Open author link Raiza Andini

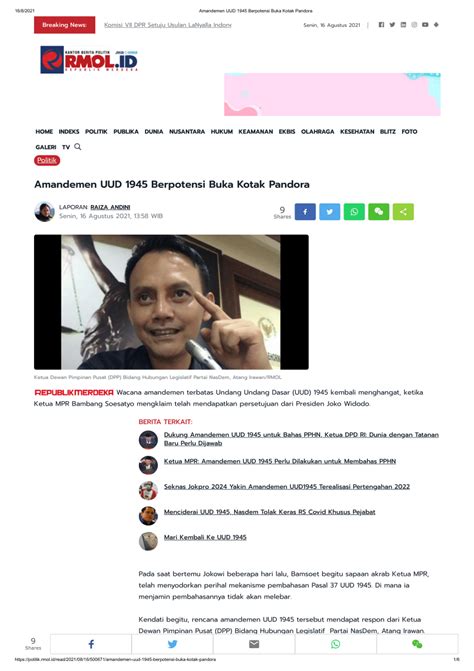click(110, 207)
